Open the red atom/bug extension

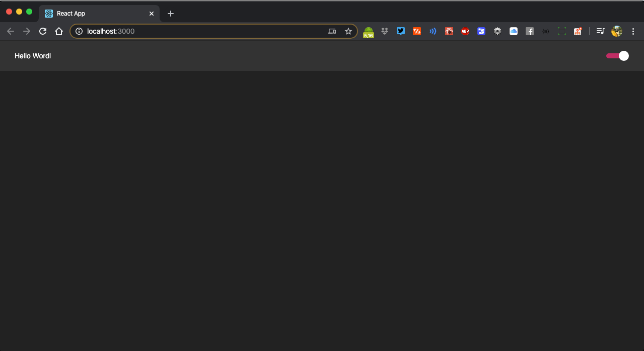pos(449,31)
